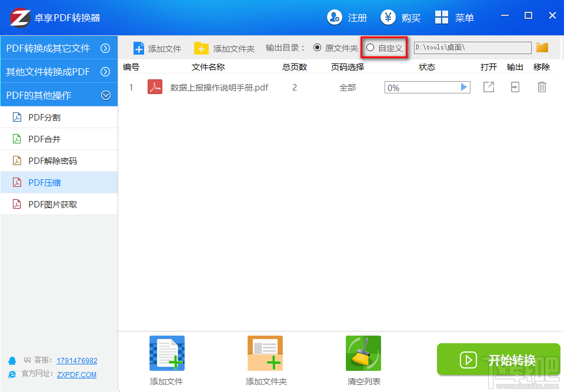Click the 输出 folder icon in the file row
Image resolution: width=564 pixels, height=392 pixels.
click(x=515, y=87)
